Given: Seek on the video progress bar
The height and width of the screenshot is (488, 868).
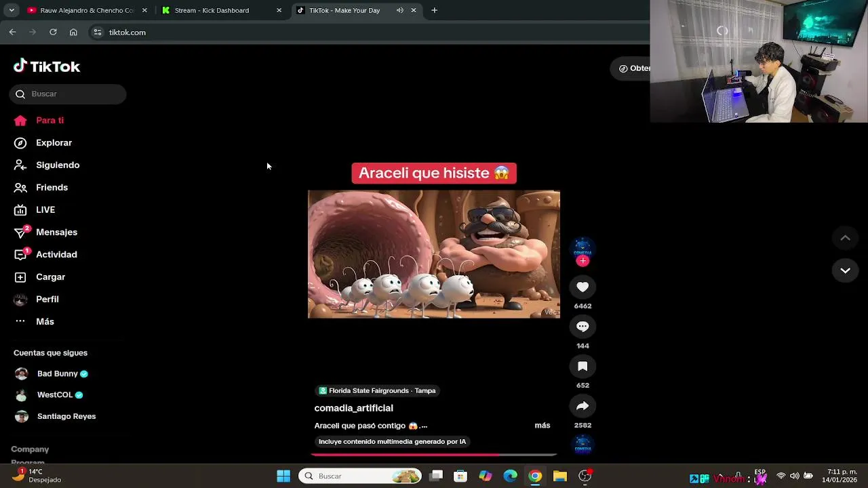Looking at the screenshot, I should [434, 455].
